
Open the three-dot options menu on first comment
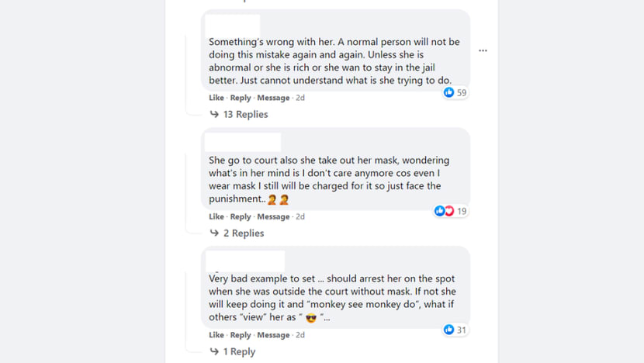pyautogui.click(x=483, y=50)
